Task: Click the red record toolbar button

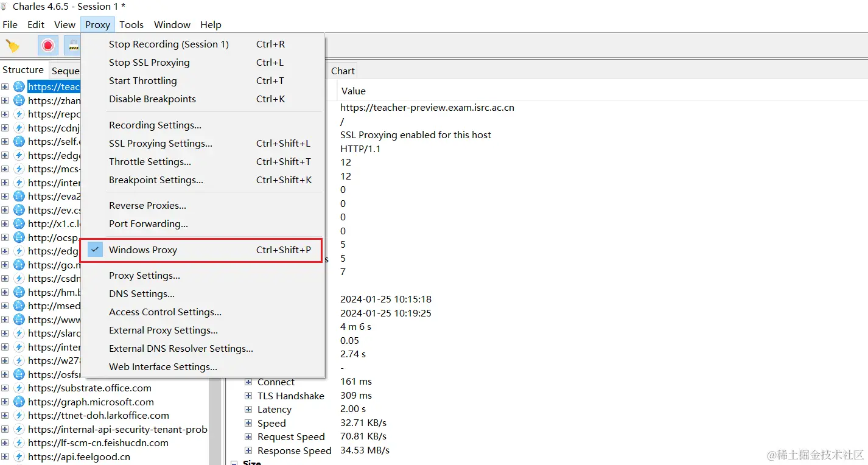Action: [x=48, y=46]
